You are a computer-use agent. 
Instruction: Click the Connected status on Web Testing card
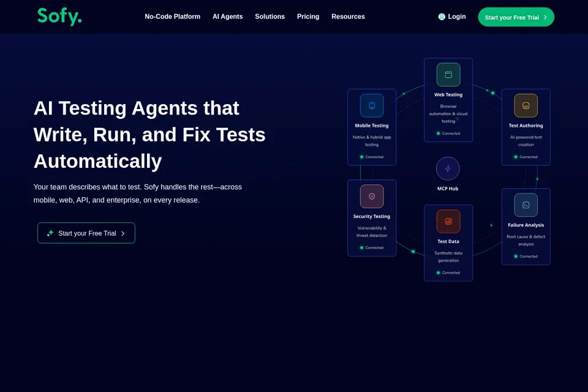(x=448, y=133)
